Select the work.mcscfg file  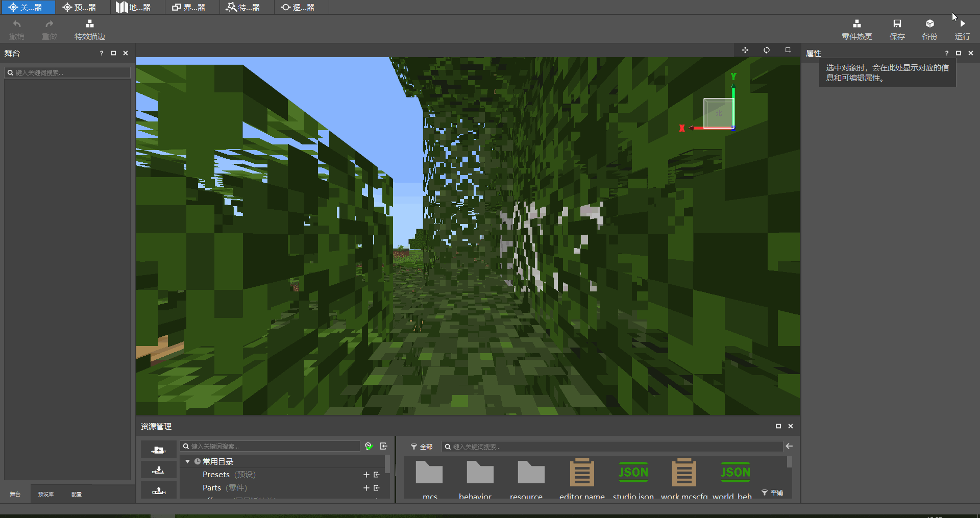684,479
